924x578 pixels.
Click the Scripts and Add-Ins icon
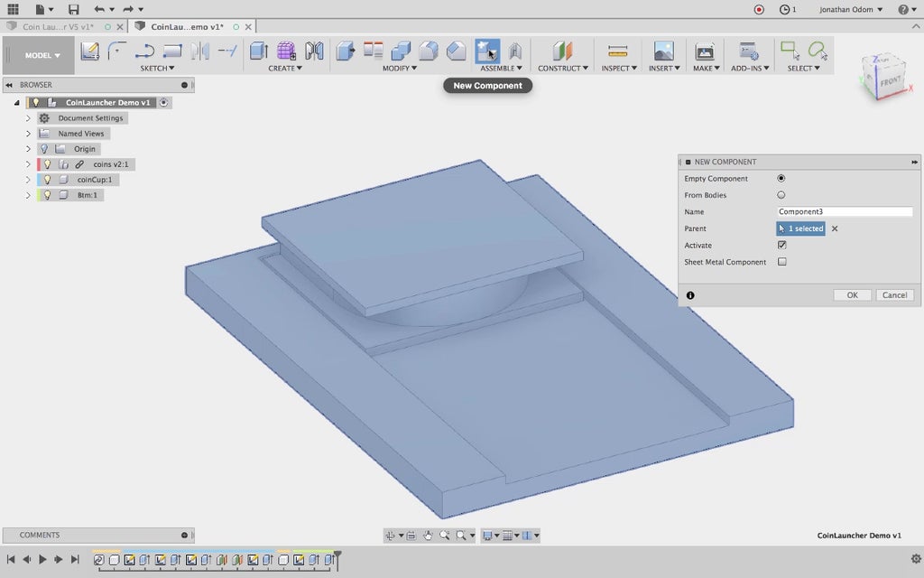(x=749, y=51)
